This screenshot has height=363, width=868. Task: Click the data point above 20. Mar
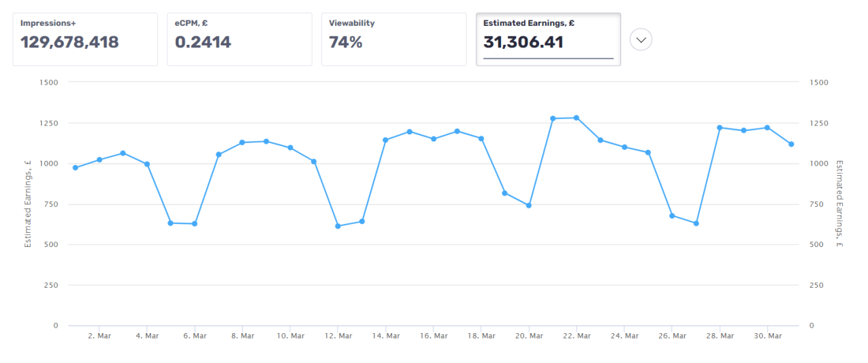point(529,205)
